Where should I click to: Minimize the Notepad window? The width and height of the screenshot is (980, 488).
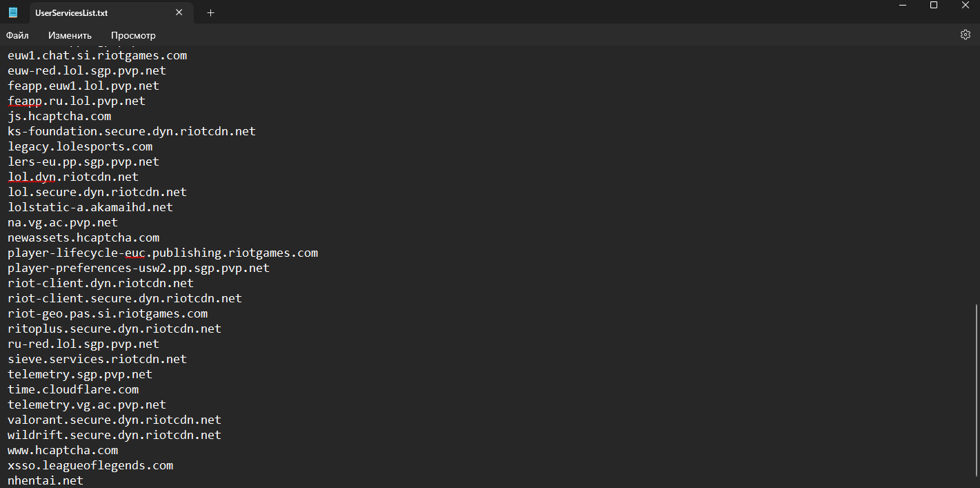[x=902, y=6]
